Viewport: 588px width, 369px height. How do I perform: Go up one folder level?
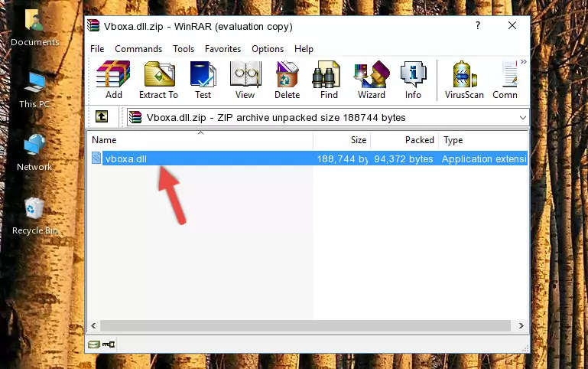click(102, 116)
